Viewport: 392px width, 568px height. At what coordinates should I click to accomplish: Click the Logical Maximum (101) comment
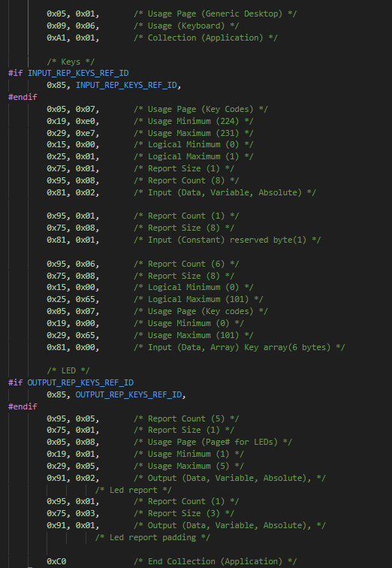point(198,299)
